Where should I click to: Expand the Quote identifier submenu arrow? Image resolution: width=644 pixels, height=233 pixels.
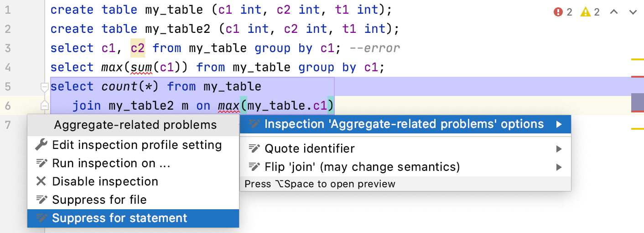tap(559, 148)
